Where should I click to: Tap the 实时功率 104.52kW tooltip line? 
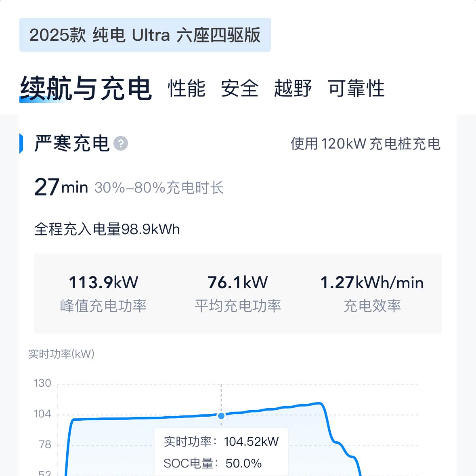(x=221, y=442)
